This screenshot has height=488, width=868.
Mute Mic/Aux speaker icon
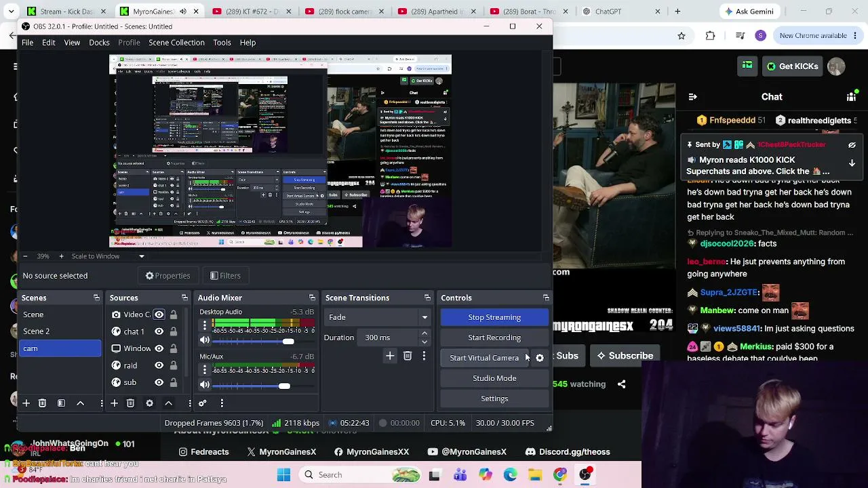205,386
